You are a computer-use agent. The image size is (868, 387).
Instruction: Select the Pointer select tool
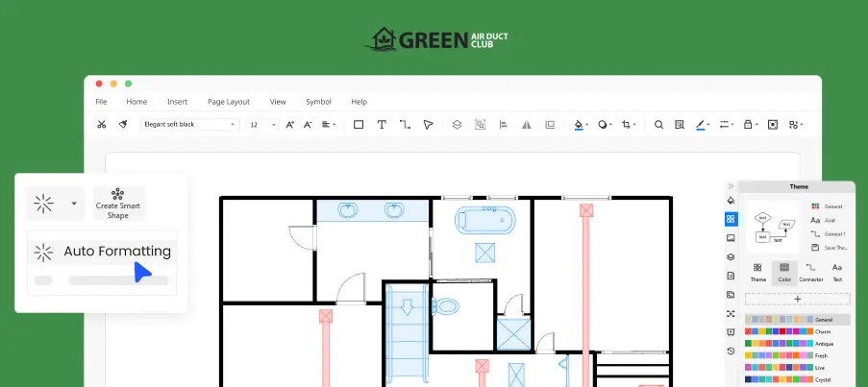pyautogui.click(x=428, y=125)
